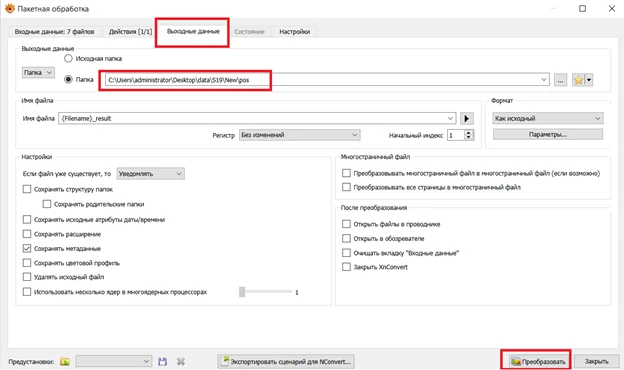Browse output folder with ellipsis button

click(560, 80)
